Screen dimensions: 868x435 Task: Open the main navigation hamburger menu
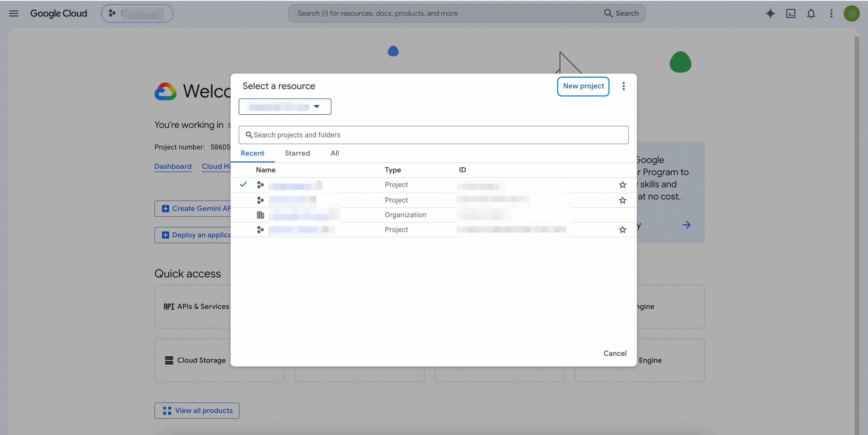click(x=13, y=13)
